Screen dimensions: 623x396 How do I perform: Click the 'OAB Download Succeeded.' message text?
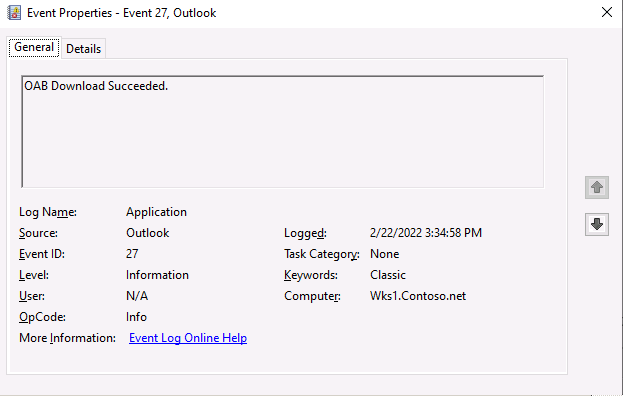click(x=96, y=86)
